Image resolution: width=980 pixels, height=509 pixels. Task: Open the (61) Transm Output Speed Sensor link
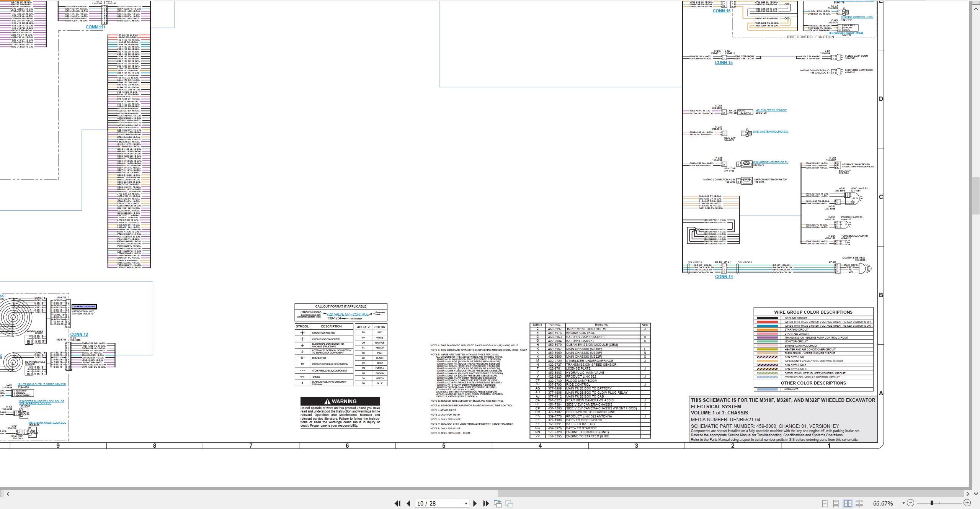pos(42,384)
